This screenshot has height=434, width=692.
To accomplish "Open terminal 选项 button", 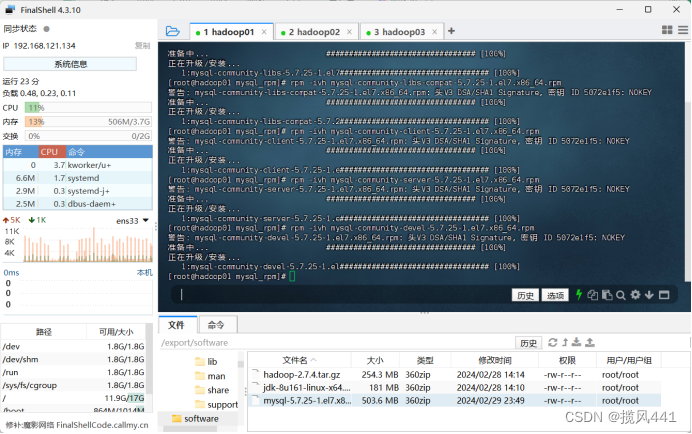I will pos(555,295).
